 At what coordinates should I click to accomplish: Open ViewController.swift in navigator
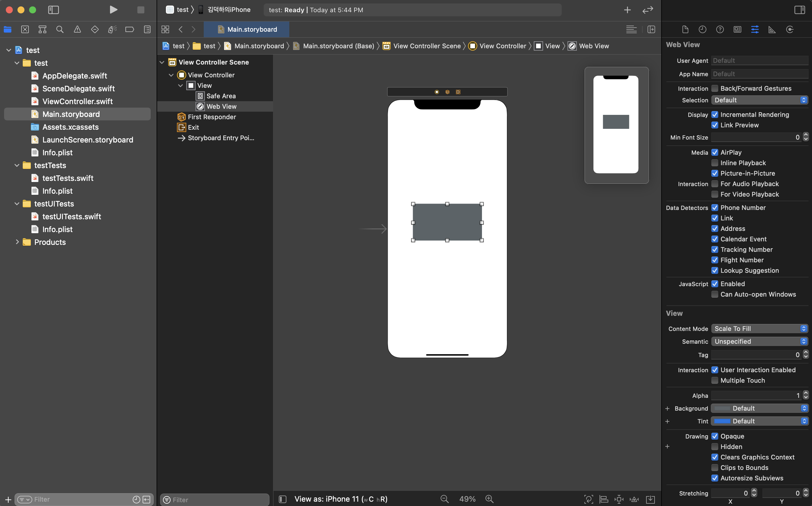77,101
